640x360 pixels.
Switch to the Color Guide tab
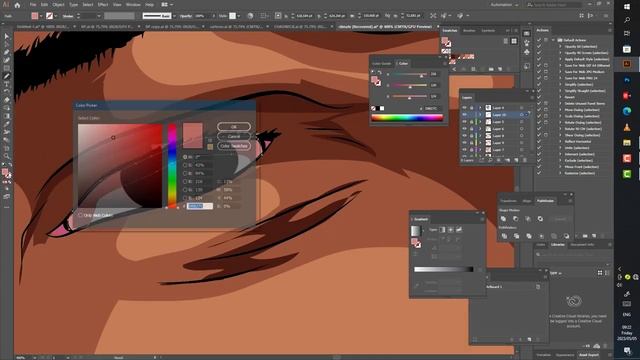[x=382, y=64]
